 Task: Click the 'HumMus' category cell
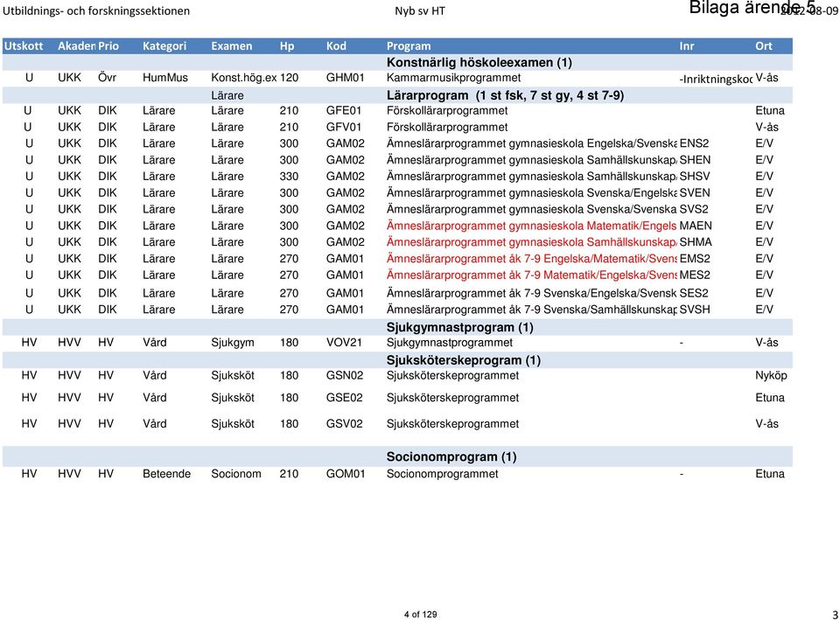coord(165,78)
